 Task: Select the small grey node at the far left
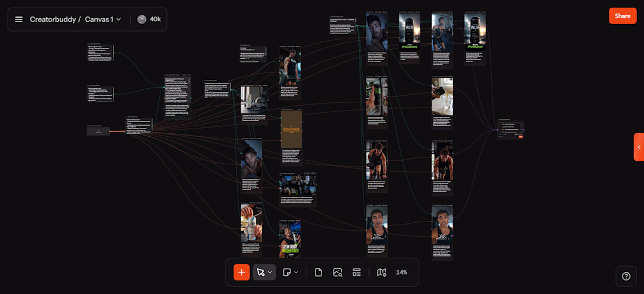click(98, 131)
